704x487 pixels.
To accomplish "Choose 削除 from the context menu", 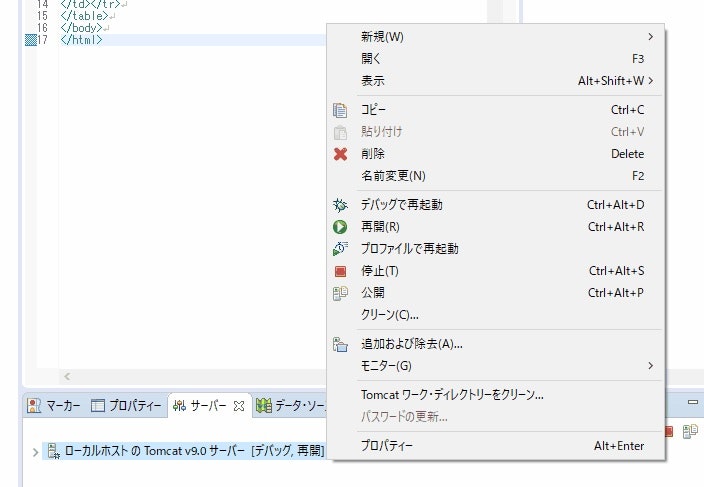I will [496, 154].
